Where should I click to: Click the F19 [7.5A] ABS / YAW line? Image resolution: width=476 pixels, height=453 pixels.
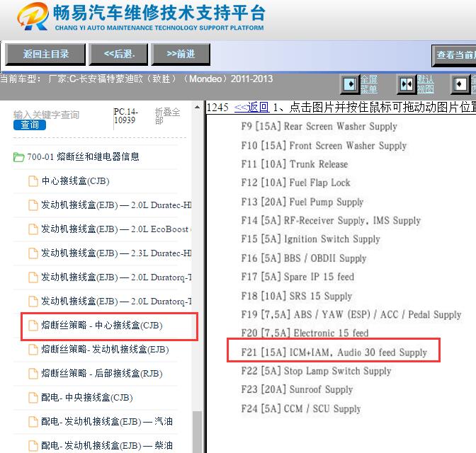(351, 315)
